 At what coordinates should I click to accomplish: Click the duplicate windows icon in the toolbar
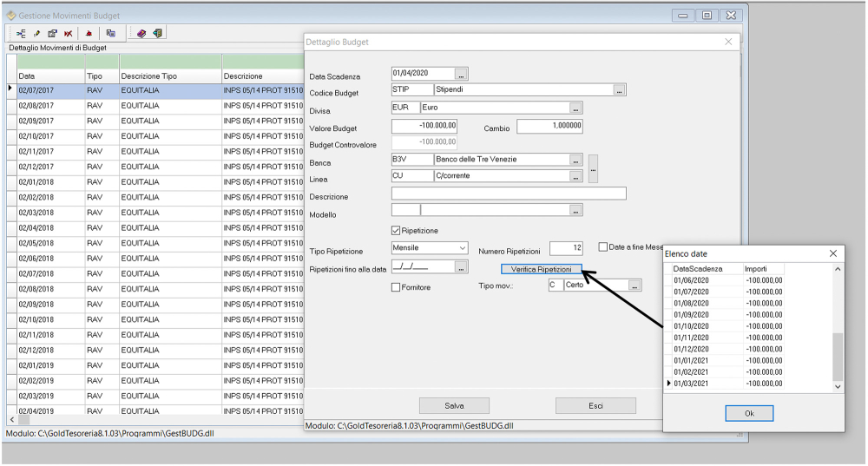(111, 33)
